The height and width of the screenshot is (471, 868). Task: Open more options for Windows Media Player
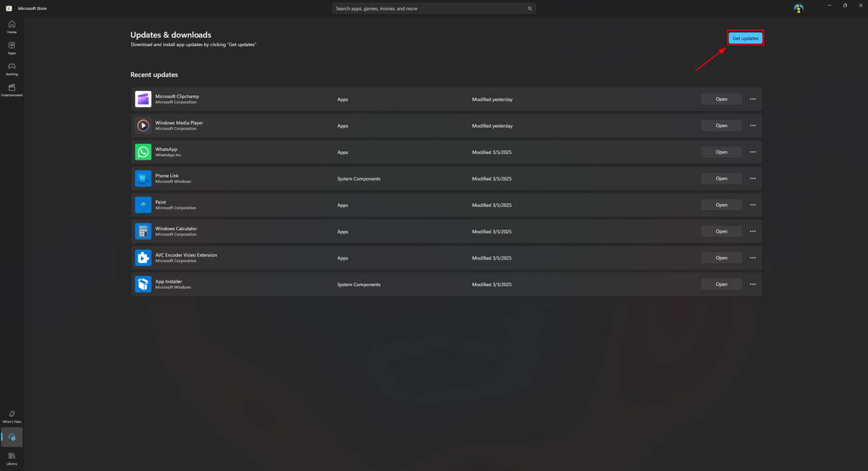[752, 125]
